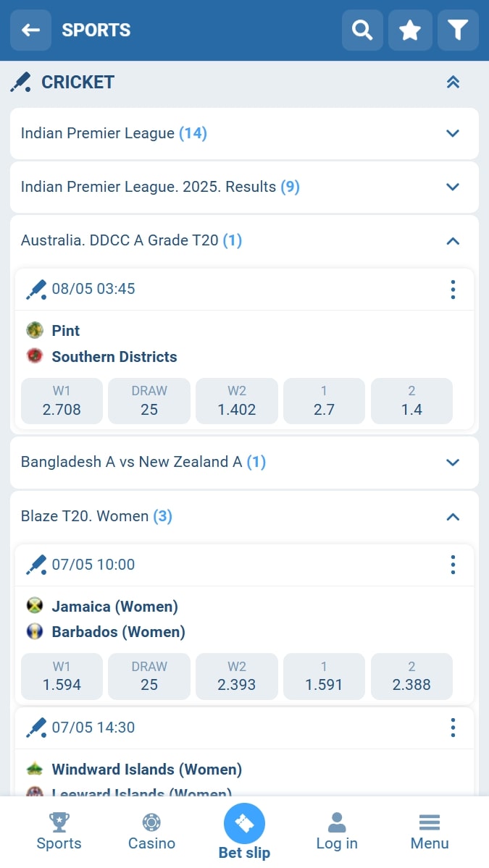Open the Bet slip ticket icon
Viewport: 489px width, 868px height.
point(244,824)
